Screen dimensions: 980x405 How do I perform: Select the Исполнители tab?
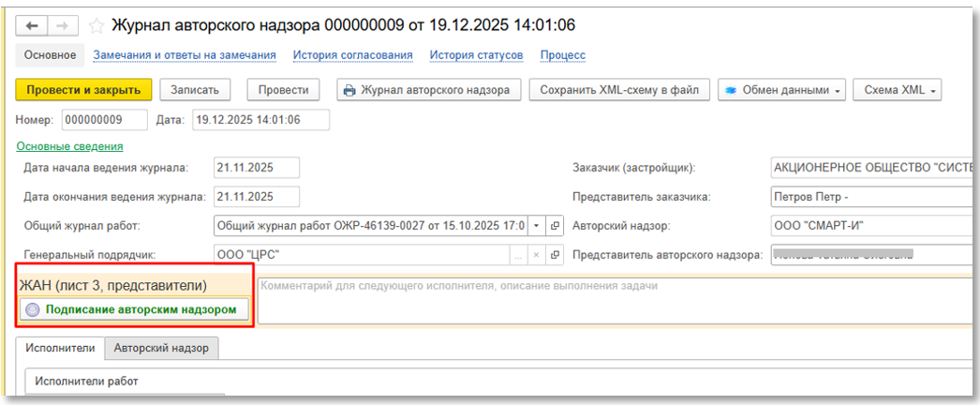click(60, 348)
